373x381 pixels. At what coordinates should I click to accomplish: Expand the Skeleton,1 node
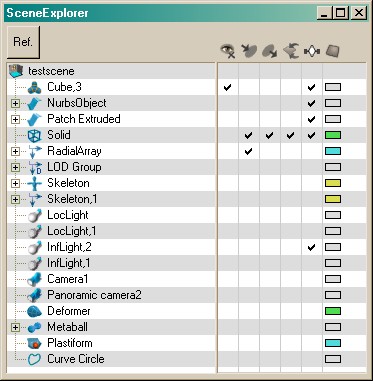click(15, 199)
